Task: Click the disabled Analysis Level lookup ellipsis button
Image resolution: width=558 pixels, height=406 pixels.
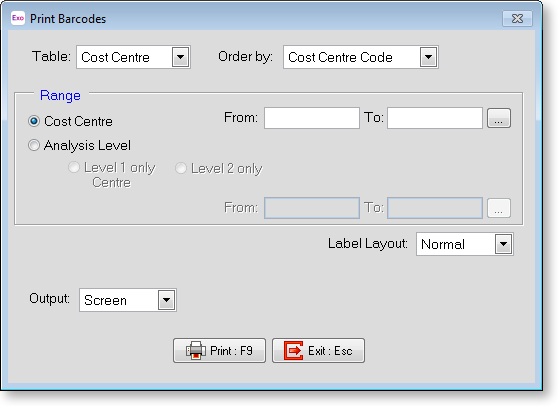Action: tap(499, 208)
